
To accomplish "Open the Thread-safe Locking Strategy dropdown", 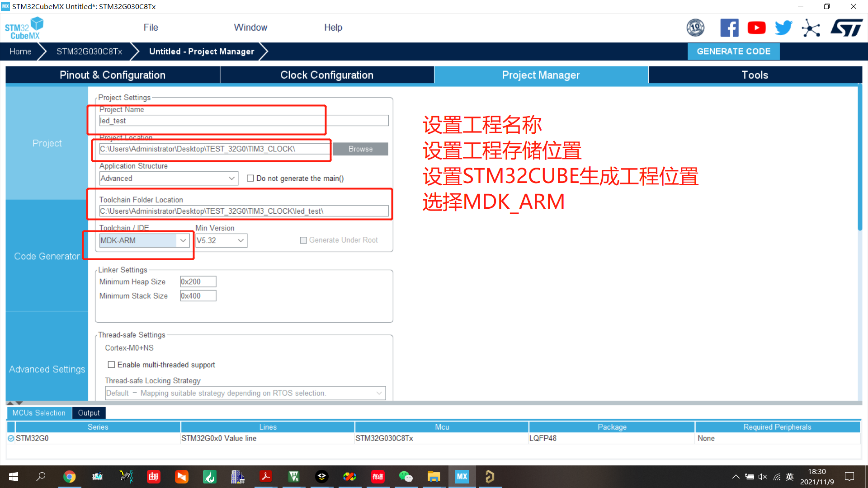I will pyautogui.click(x=379, y=393).
